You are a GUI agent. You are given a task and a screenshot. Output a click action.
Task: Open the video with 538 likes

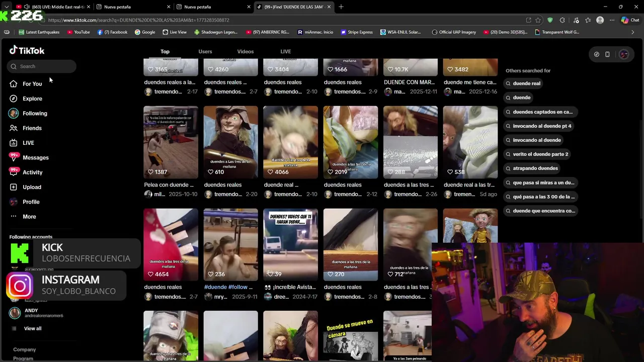pos(470,142)
